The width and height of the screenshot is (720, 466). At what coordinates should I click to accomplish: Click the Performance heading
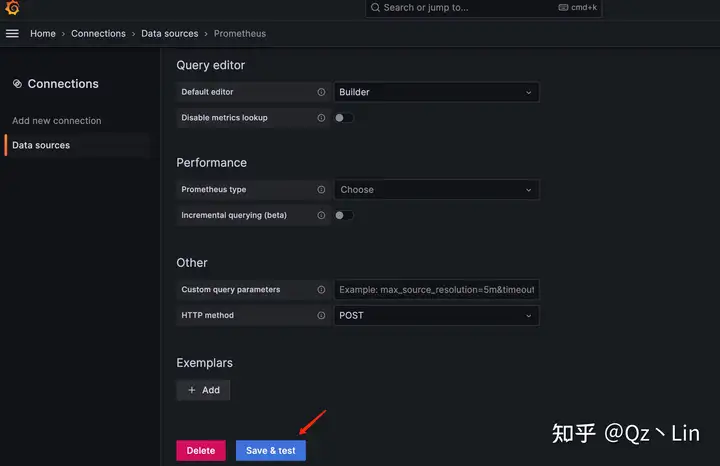point(212,163)
